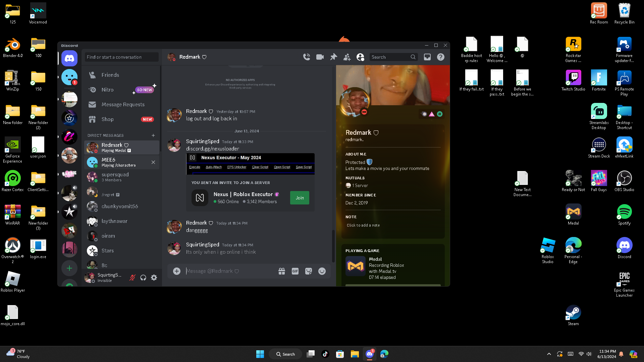Hide the user profile panel
This screenshot has width=644, height=362.
pos(360,57)
